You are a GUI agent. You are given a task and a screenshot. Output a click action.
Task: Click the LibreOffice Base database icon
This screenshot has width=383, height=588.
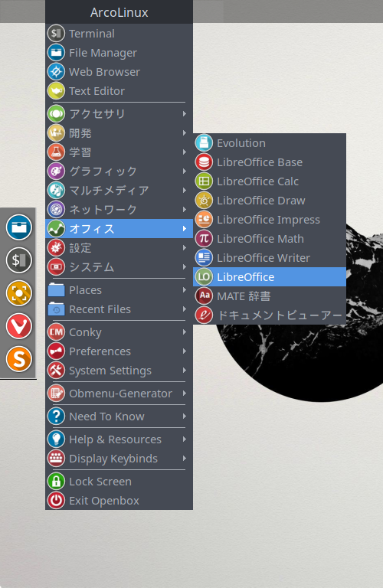pos(204,162)
